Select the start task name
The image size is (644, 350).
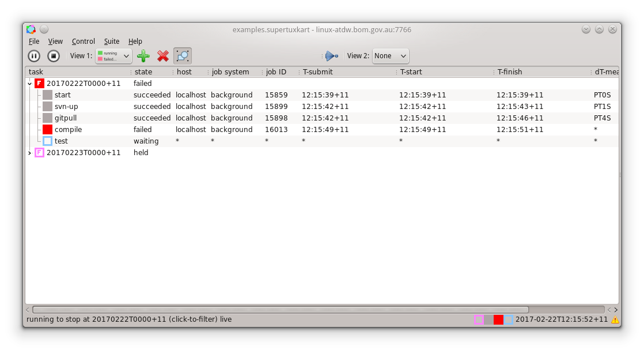pos(62,95)
